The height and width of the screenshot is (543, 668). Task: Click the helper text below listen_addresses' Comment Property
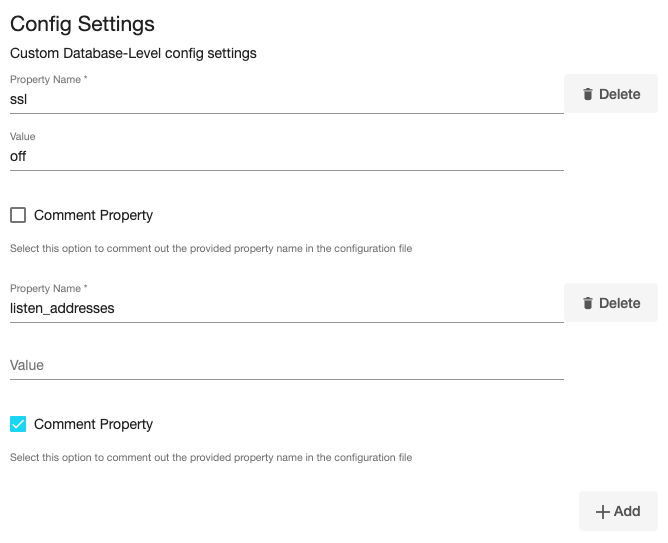coord(210,457)
